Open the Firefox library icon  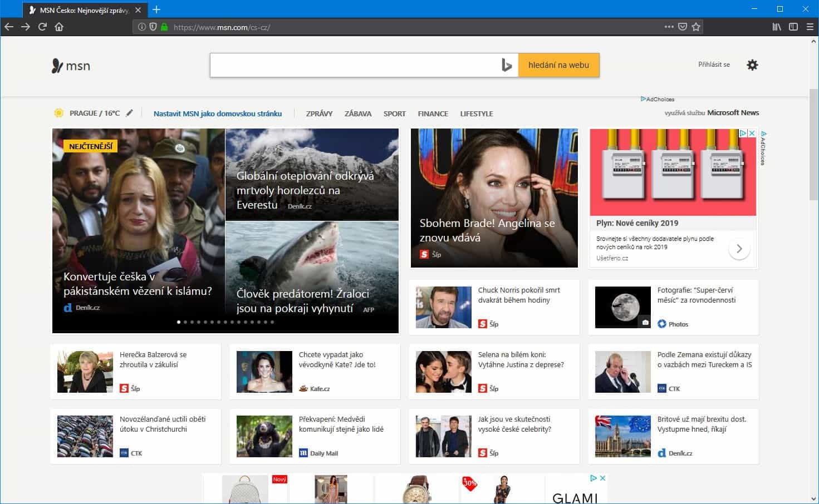tap(777, 27)
